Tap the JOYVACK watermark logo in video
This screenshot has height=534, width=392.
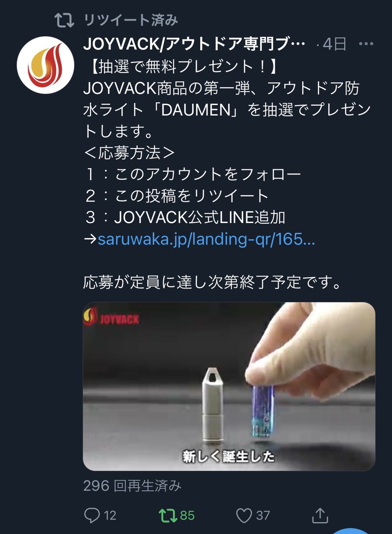111,317
